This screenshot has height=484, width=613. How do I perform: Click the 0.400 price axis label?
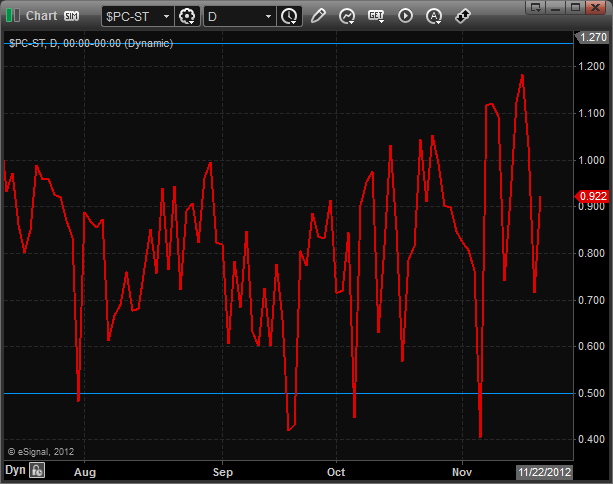(x=591, y=439)
